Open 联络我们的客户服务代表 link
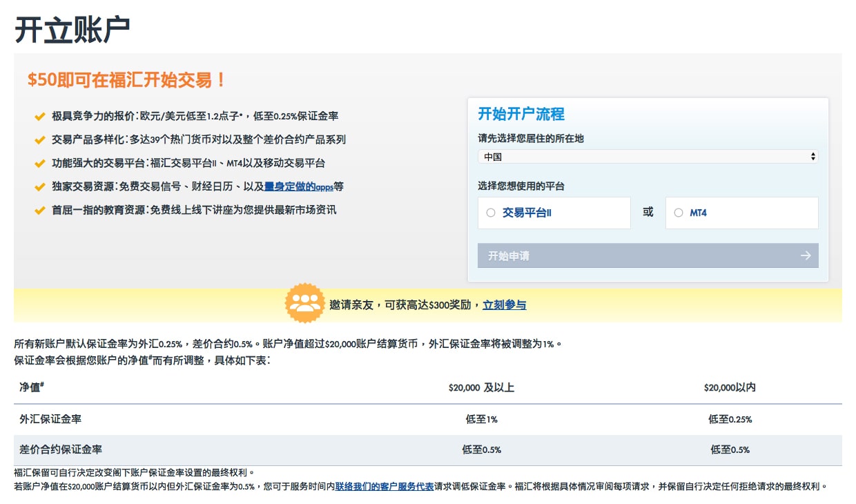Screen dimensions: 856x504 point(385,486)
